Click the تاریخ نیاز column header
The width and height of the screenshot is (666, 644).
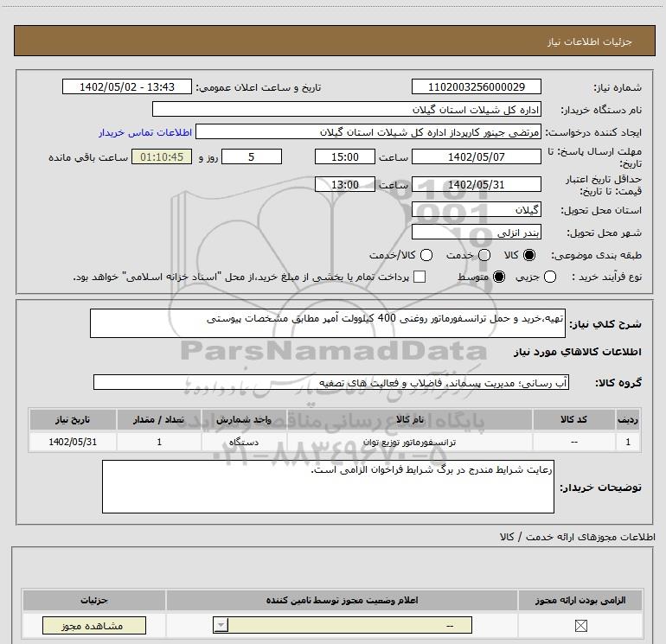pyautogui.click(x=73, y=419)
